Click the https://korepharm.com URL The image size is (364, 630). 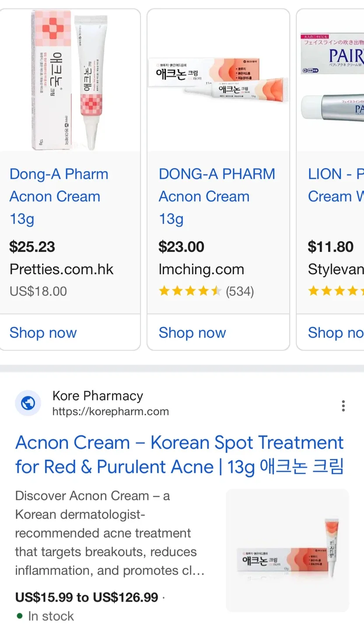coord(111,412)
